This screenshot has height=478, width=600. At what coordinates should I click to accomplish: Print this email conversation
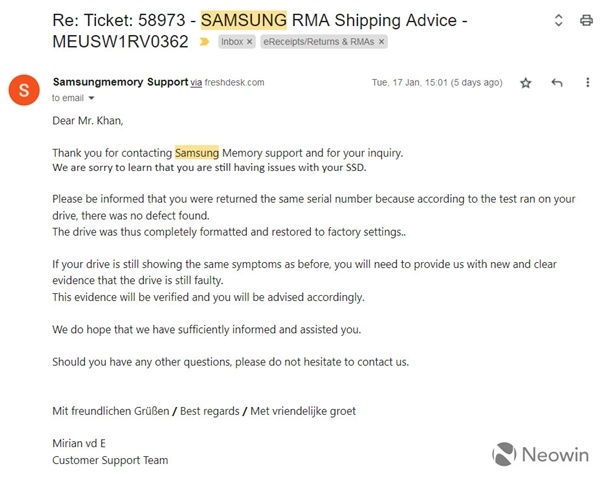coord(585,20)
